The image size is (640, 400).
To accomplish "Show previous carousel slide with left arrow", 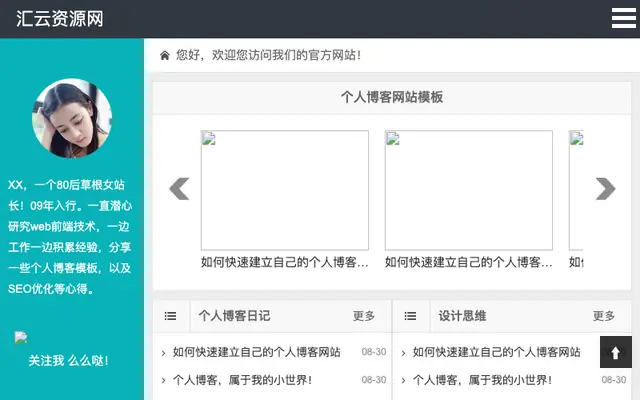I will tap(179, 189).
